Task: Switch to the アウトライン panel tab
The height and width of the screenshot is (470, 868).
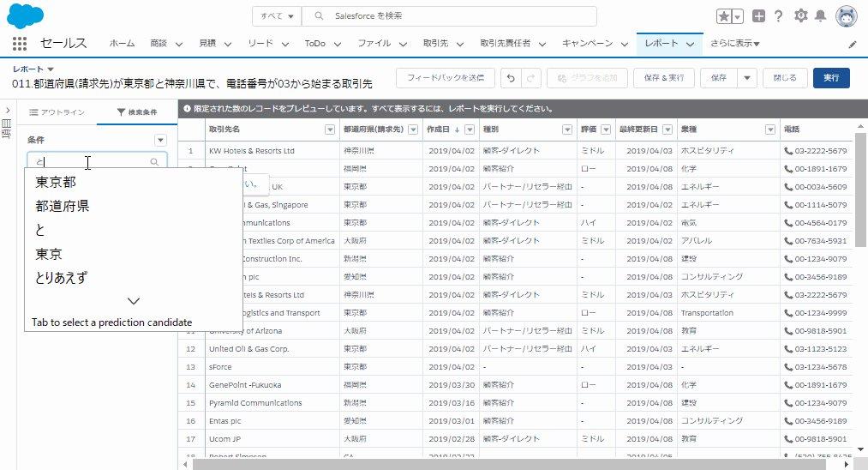Action: coord(57,112)
